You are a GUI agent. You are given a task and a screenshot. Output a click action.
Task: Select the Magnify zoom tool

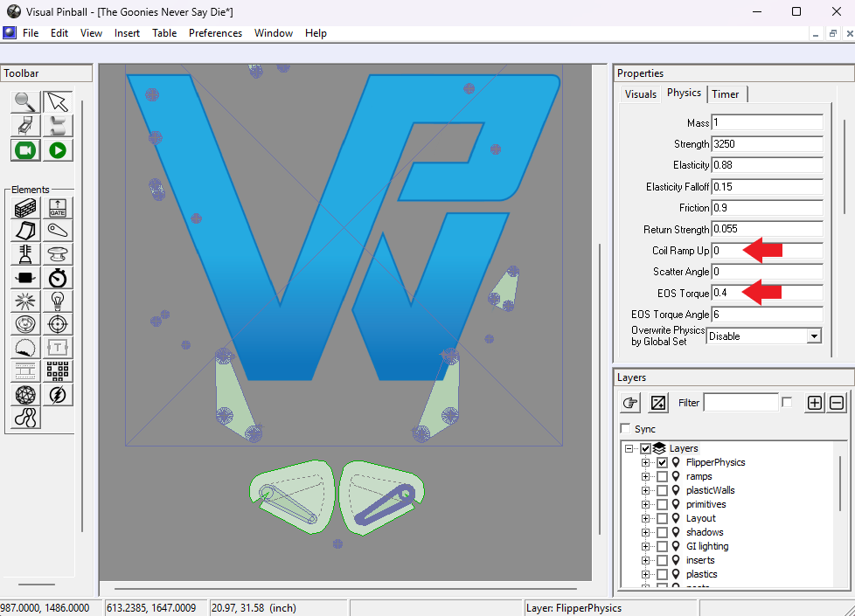click(x=25, y=102)
